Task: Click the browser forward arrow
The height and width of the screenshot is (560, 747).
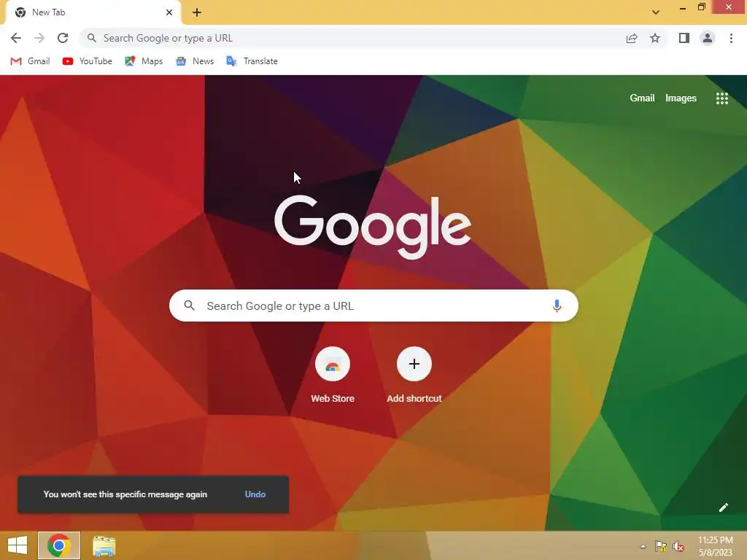Action: 39,38
